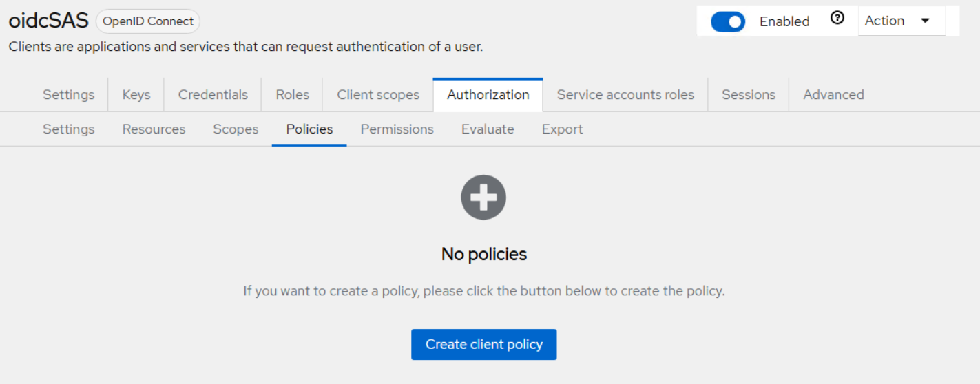Click the large plus circle icon

(483, 198)
